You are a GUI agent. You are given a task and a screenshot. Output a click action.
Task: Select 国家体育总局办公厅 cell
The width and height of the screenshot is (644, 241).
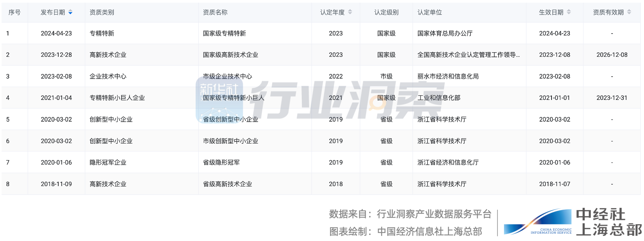(x=445, y=33)
